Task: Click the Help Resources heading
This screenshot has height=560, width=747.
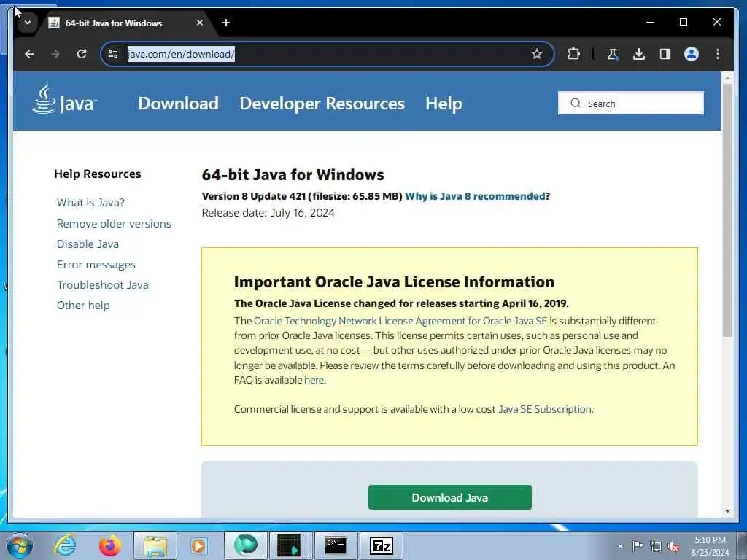Action: pyautogui.click(x=98, y=174)
